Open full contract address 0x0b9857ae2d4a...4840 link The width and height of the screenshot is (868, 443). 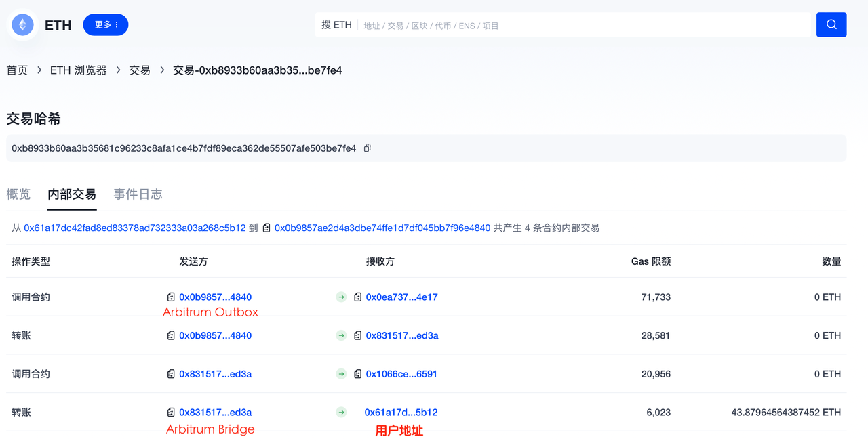tap(382, 228)
